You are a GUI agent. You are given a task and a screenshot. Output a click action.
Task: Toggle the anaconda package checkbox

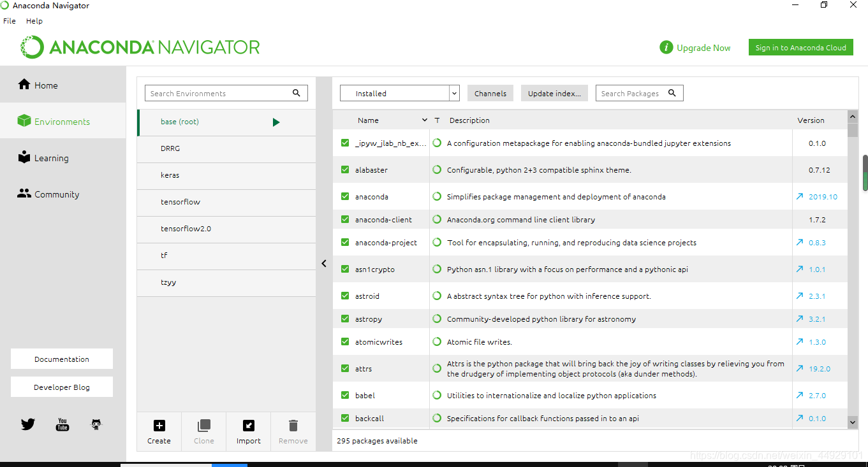345,197
